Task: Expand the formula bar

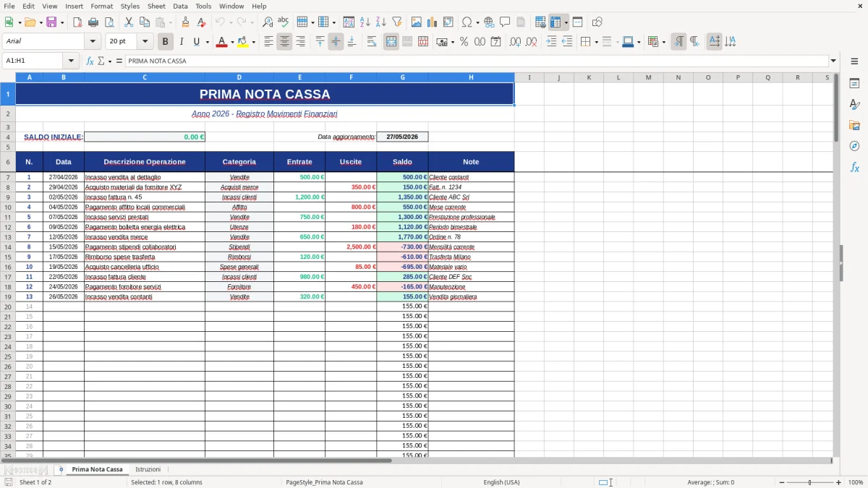Action: (833, 61)
